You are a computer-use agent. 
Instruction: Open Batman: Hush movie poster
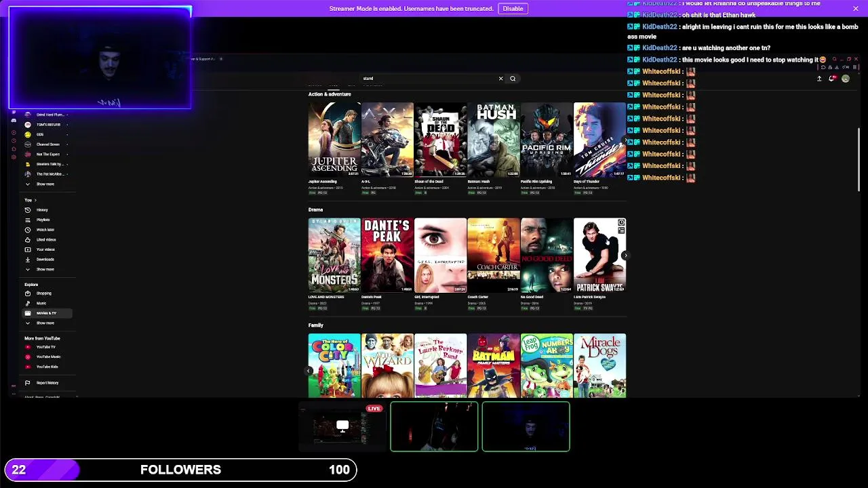(x=494, y=140)
